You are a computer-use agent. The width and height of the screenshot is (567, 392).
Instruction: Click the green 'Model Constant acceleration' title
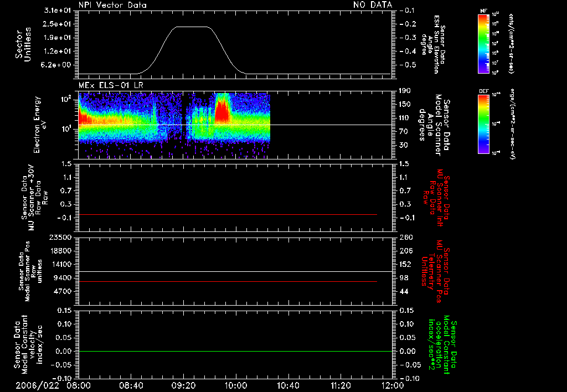coord(442,345)
